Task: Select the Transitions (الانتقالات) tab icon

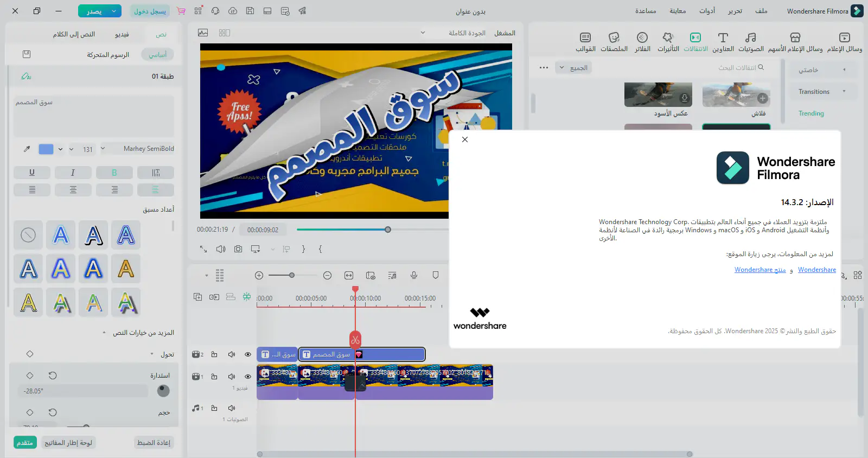Action: [695, 37]
